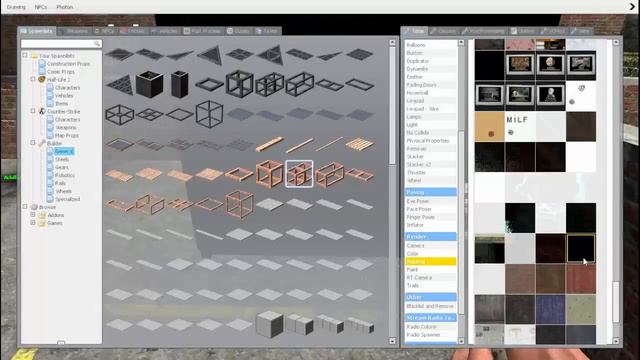Select the blue fabric material thumbnail
The height and width of the screenshot is (360, 640).
point(550,309)
